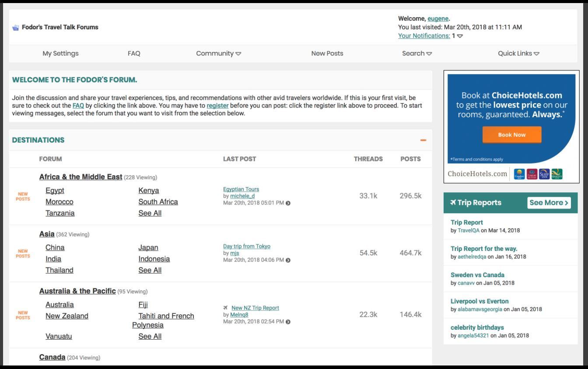Expand the Quick Links dropdown
This screenshot has width=588, height=369.
pyautogui.click(x=518, y=53)
